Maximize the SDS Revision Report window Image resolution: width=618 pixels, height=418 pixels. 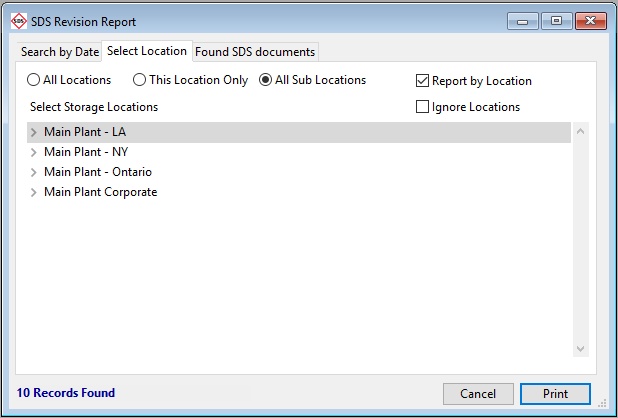[553, 20]
